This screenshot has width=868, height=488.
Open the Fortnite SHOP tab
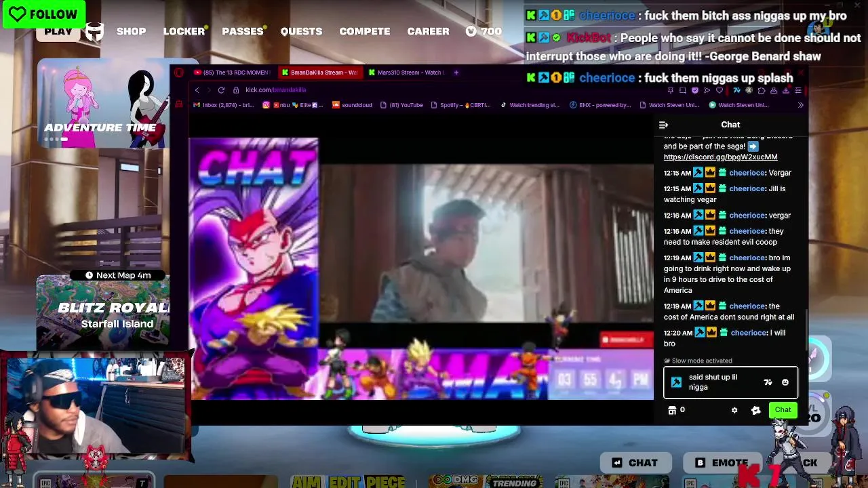tap(131, 31)
